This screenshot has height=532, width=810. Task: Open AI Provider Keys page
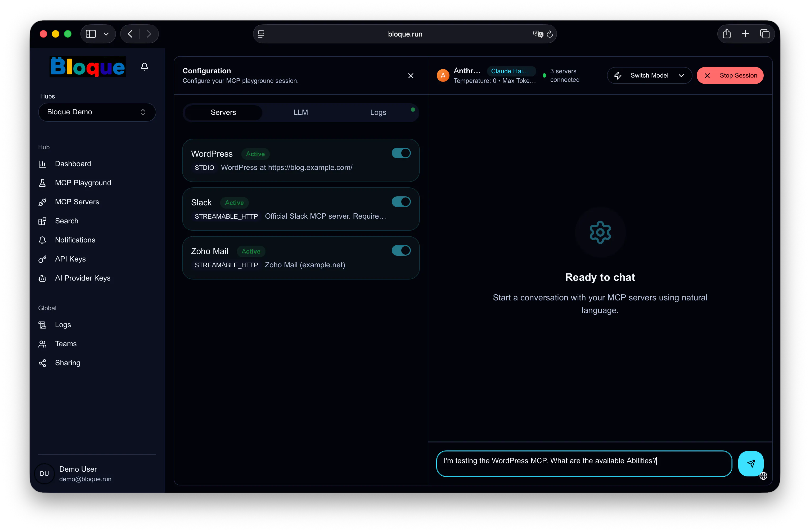(83, 278)
